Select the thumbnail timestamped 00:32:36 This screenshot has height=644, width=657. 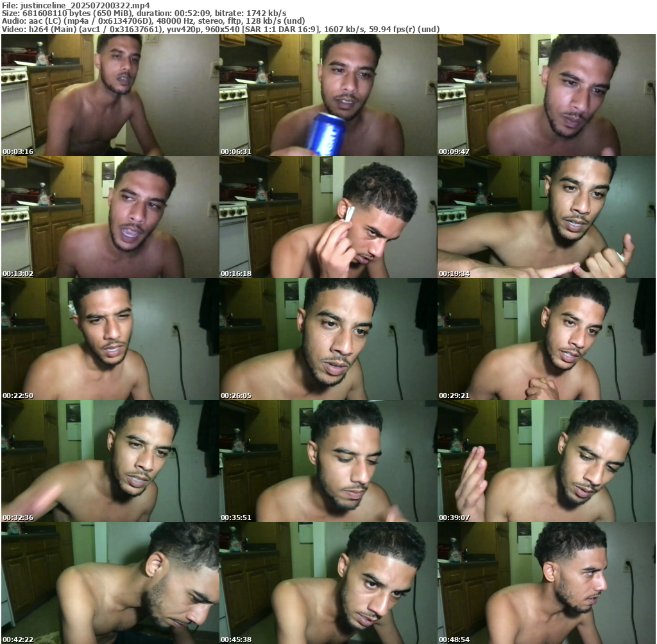tap(110, 461)
